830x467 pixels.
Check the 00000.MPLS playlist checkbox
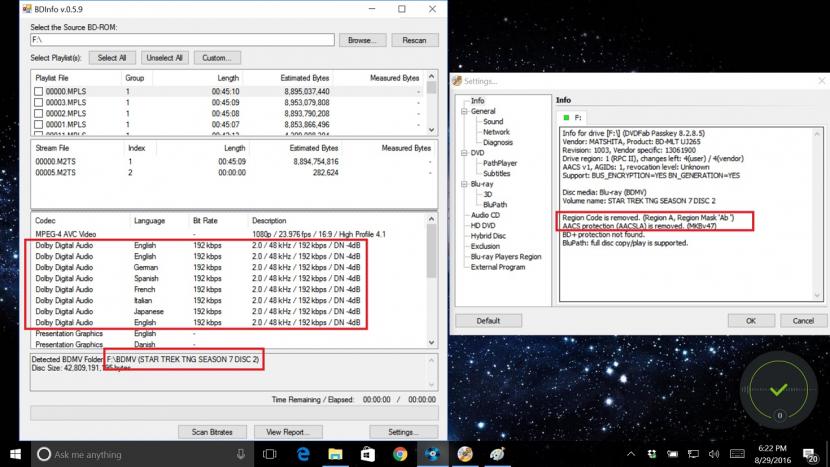pyautogui.click(x=39, y=92)
